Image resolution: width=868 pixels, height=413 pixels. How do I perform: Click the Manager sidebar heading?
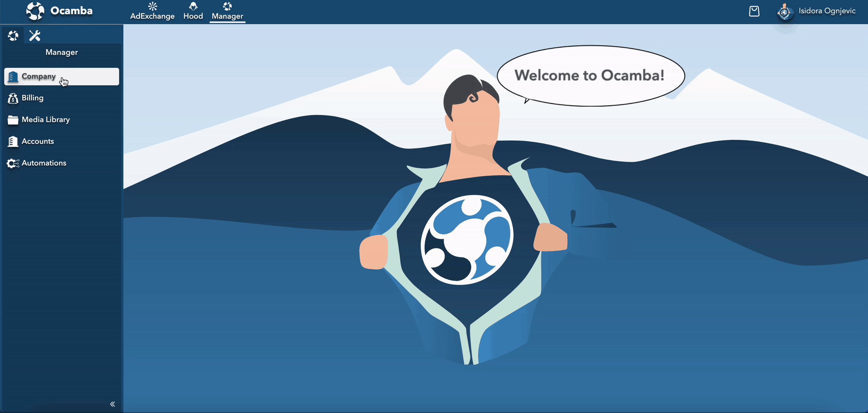pyautogui.click(x=62, y=52)
